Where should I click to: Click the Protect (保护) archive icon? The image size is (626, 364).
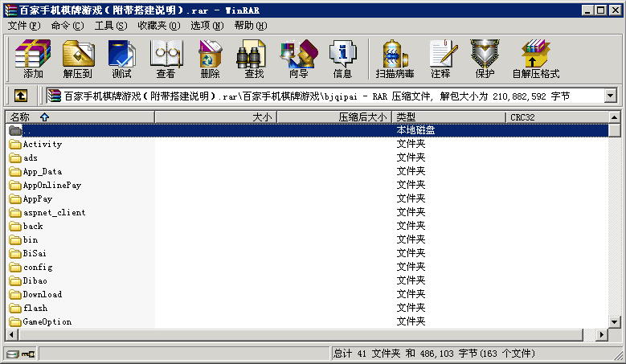(x=485, y=59)
